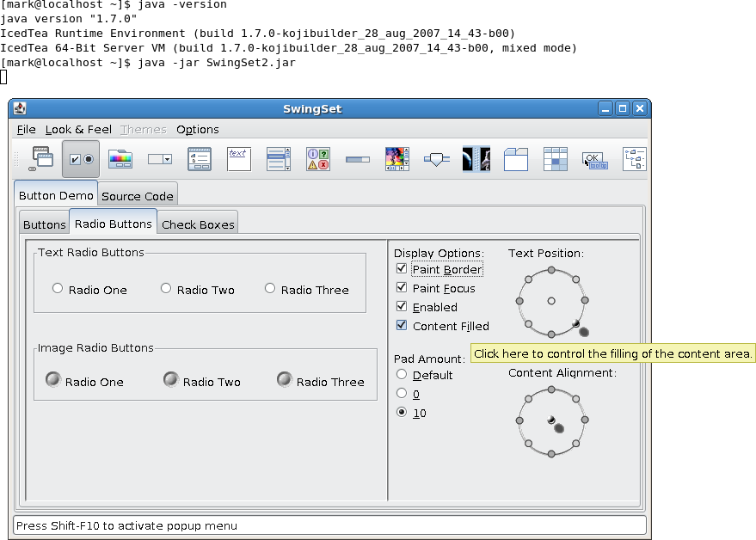756x540 pixels.
Task: Click the "java -jar SwingSet2.jar" terminal command
Action: [217, 63]
